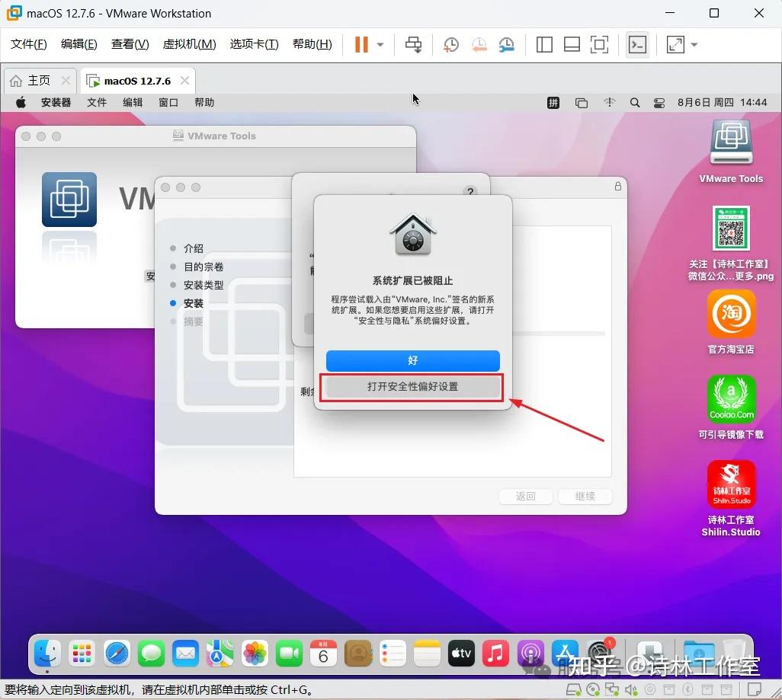Click the 继续 button in installer

pos(585,496)
